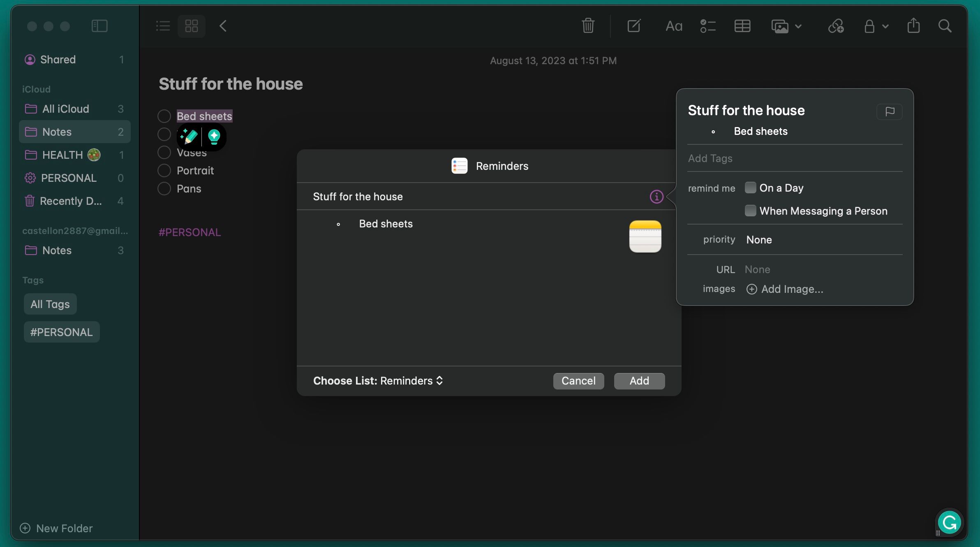Create a new note with compose icon
This screenshot has width=980, height=547.
pyautogui.click(x=634, y=26)
